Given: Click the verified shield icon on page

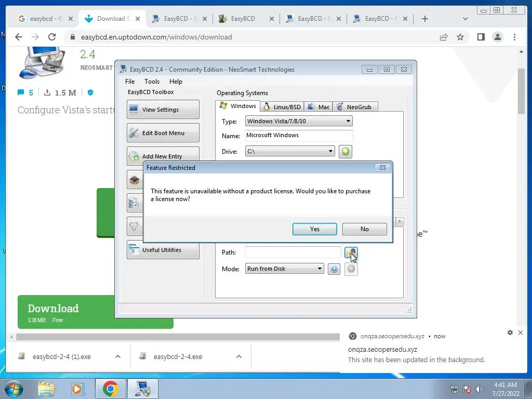Looking at the screenshot, I should click(90, 92).
